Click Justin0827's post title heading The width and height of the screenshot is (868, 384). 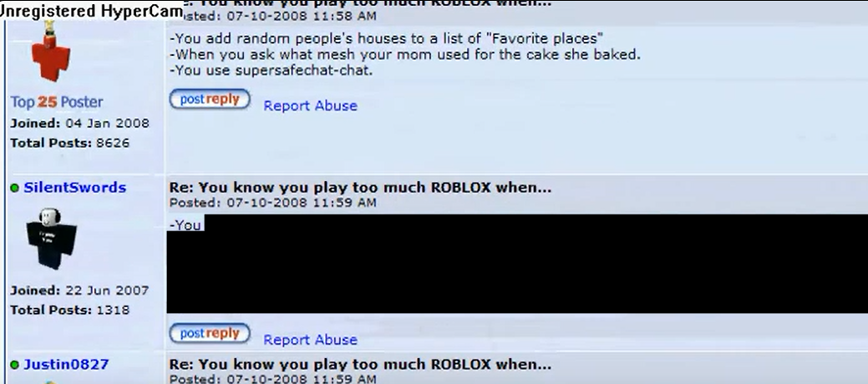(360, 365)
